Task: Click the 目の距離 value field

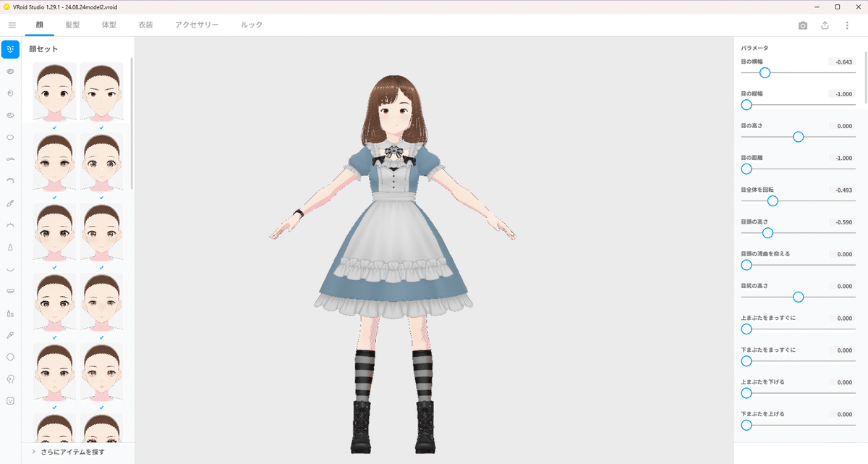Action: [x=843, y=158]
